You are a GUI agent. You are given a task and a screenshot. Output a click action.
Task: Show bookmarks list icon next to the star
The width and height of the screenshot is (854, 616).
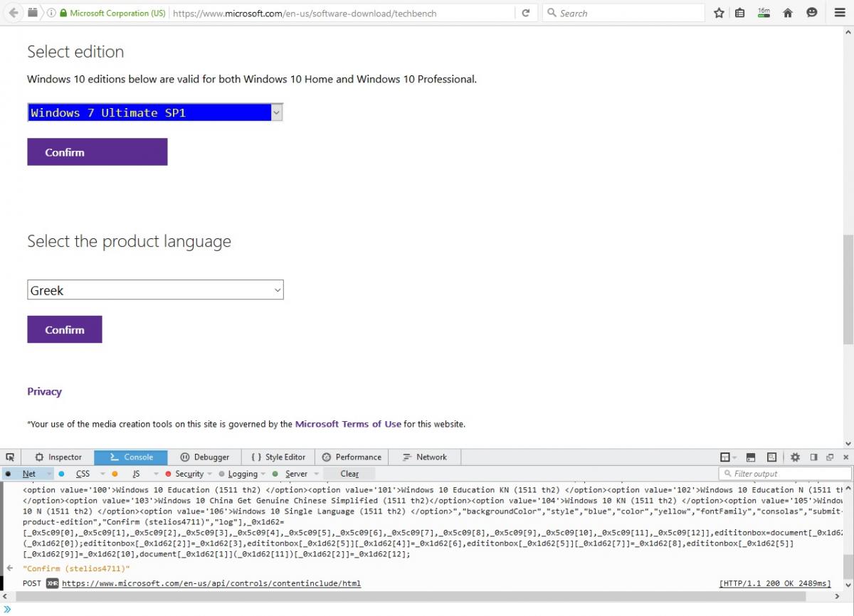(x=740, y=13)
